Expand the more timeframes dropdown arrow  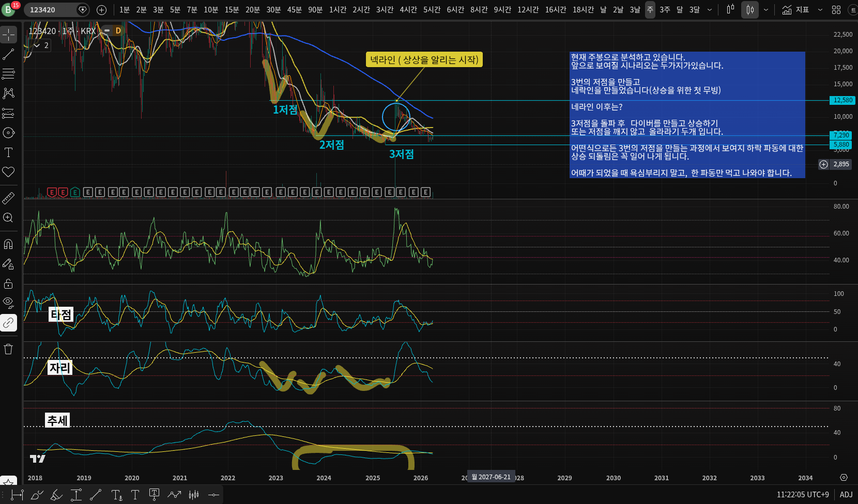pyautogui.click(x=710, y=10)
